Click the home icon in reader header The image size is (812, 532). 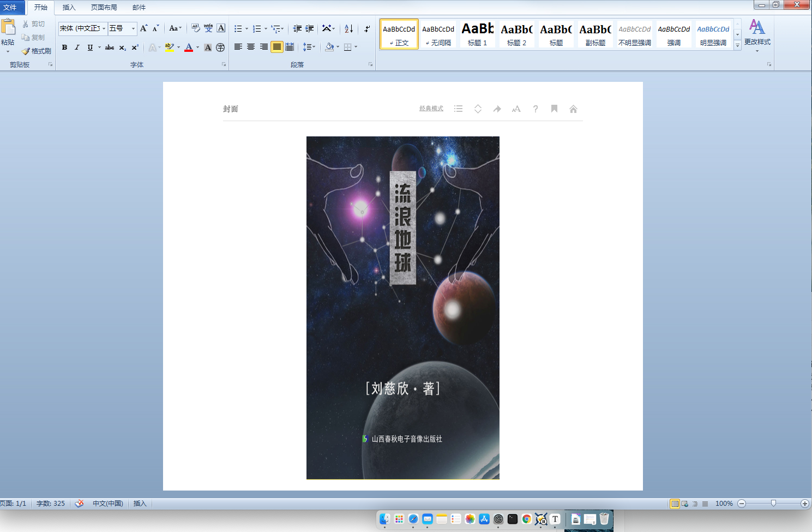[x=573, y=109]
